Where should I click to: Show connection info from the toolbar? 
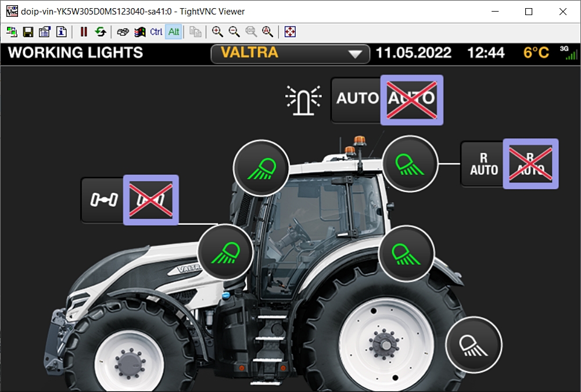(x=62, y=32)
